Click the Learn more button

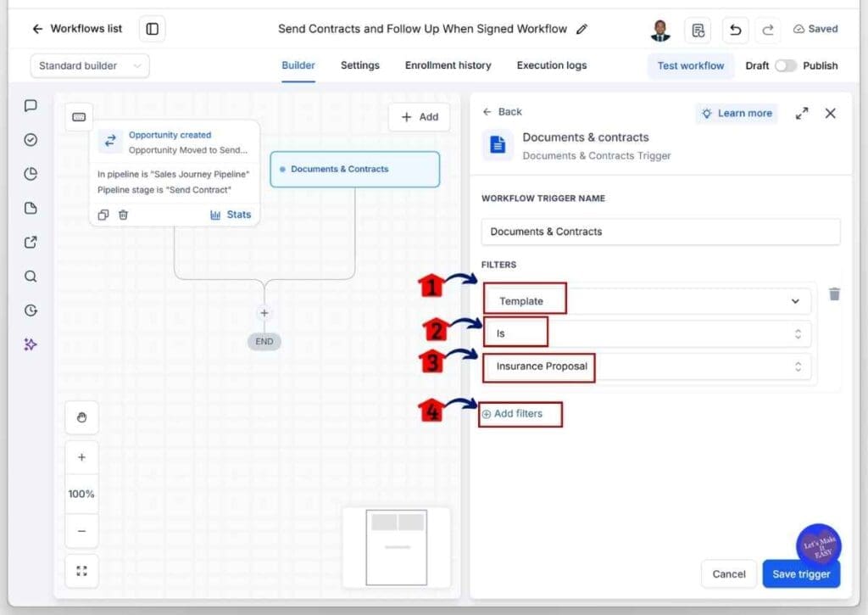[x=737, y=114]
